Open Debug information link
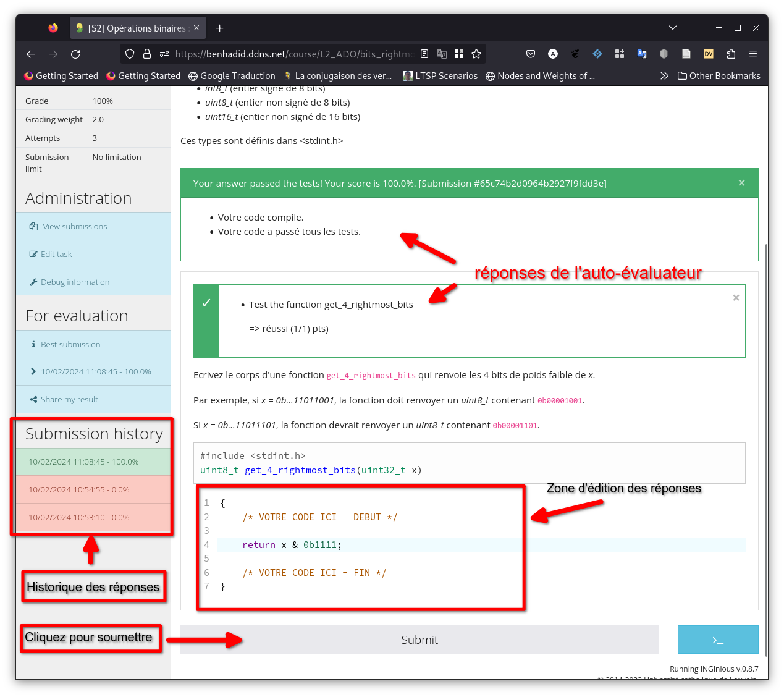This screenshot has width=784, height=697. coord(93,282)
